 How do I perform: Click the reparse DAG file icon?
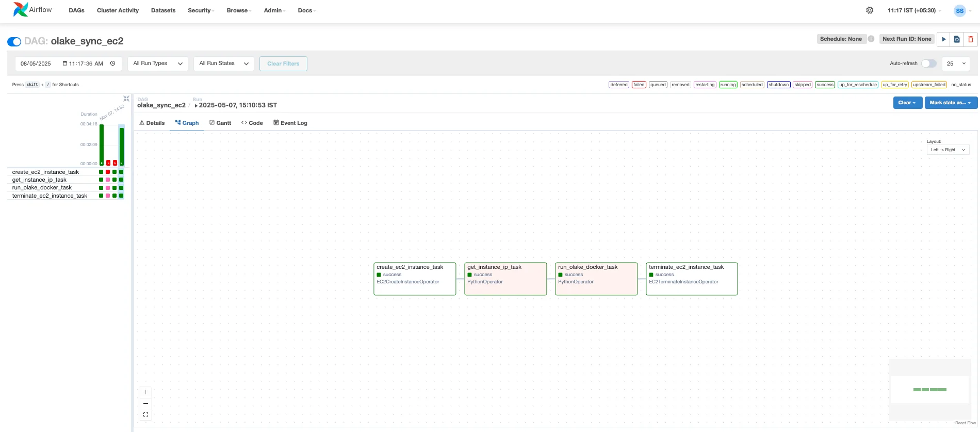pyautogui.click(x=957, y=39)
